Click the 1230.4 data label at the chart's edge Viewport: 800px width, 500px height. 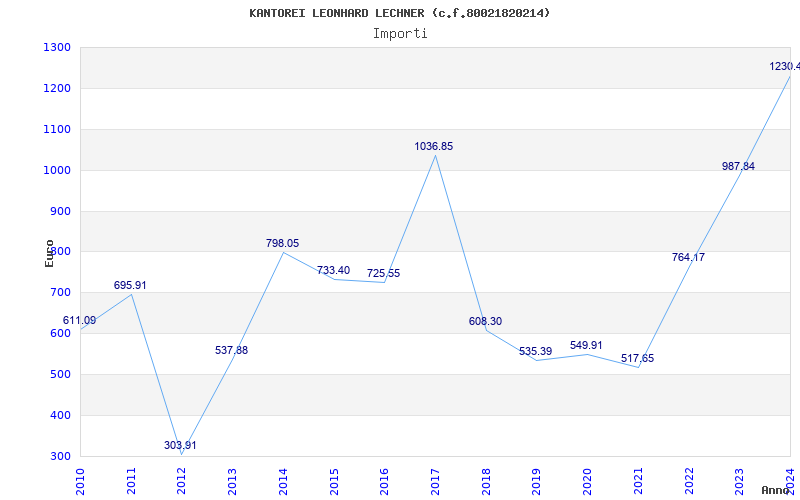[784, 66]
